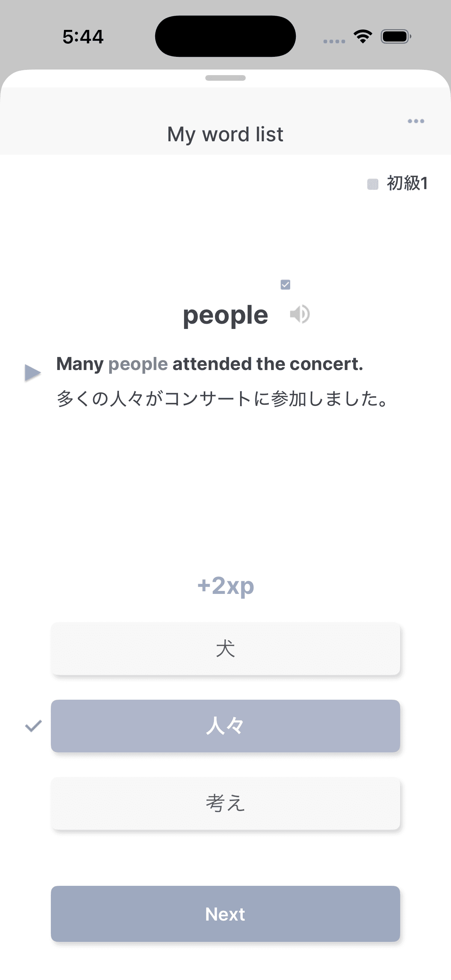Play pronunciation audio for people
The image size is (451, 980).
300,314
